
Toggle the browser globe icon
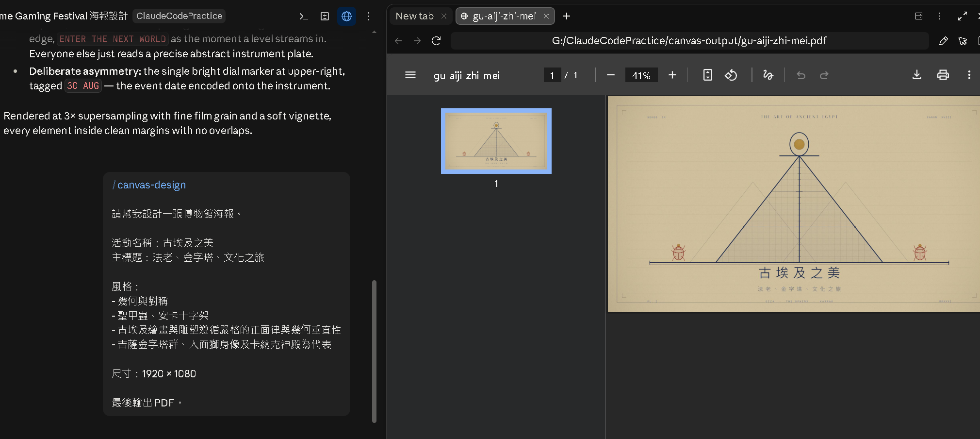[346, 16]
